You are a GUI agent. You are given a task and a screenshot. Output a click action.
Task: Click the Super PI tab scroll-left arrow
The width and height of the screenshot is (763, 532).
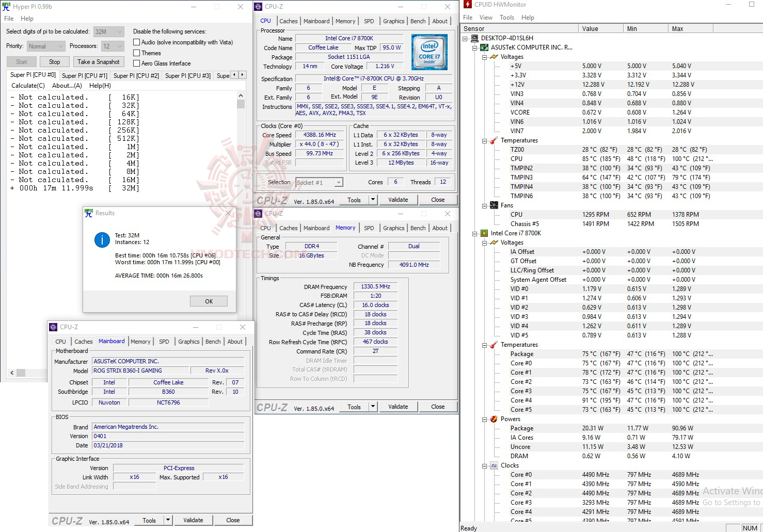click(234, 75)
